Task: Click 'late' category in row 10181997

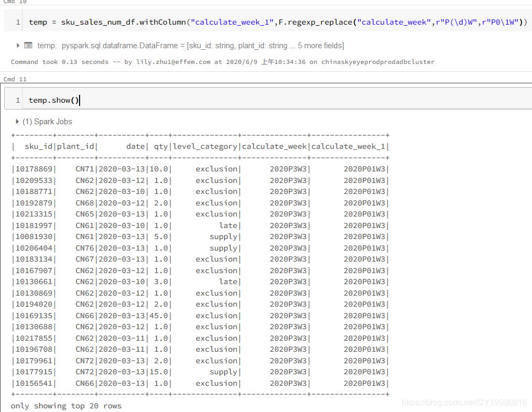Action: 228,225
